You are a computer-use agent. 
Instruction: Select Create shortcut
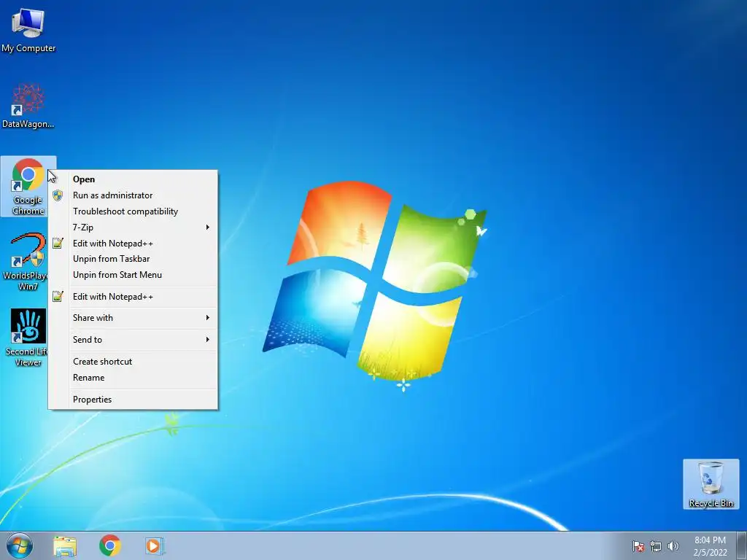point(133,362)
